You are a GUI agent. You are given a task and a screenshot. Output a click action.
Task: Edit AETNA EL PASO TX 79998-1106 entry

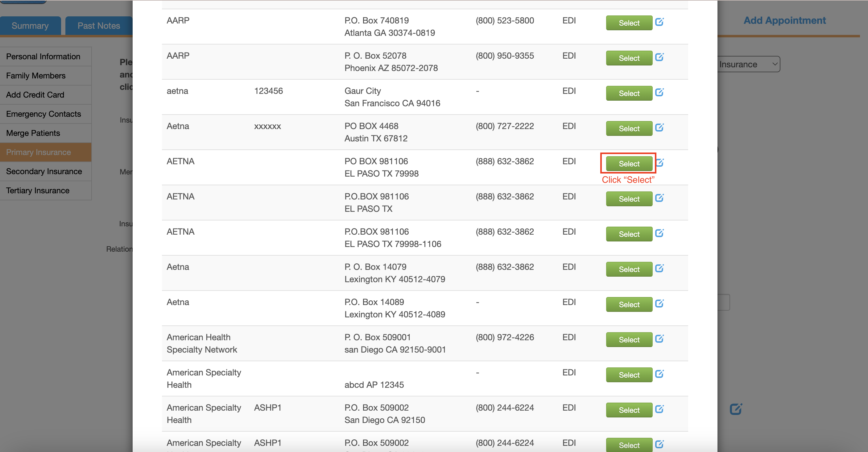pos(659,233)
